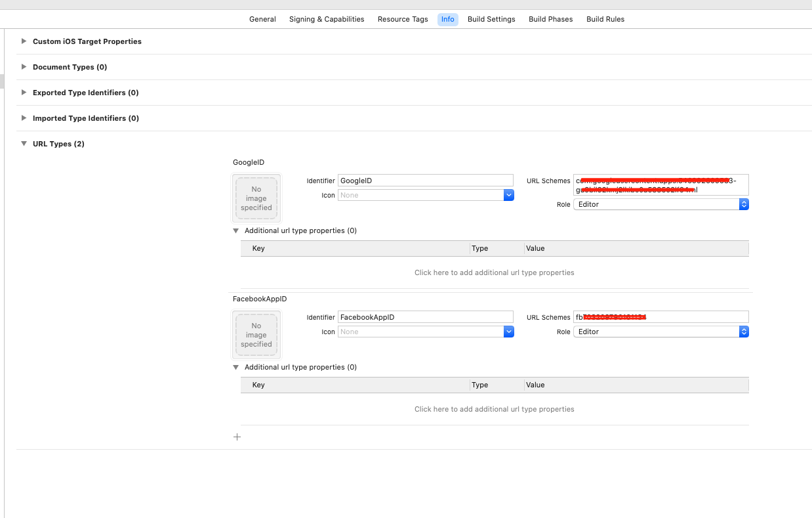Viewport: 812px width, 518px height.
Task: Expand the Document Types section
Action: (24, 67)
